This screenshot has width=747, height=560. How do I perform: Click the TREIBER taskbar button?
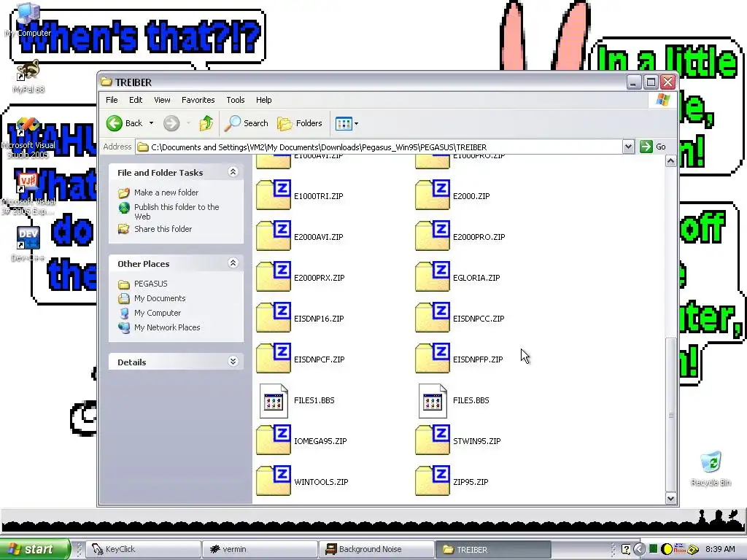pos(493,549)
